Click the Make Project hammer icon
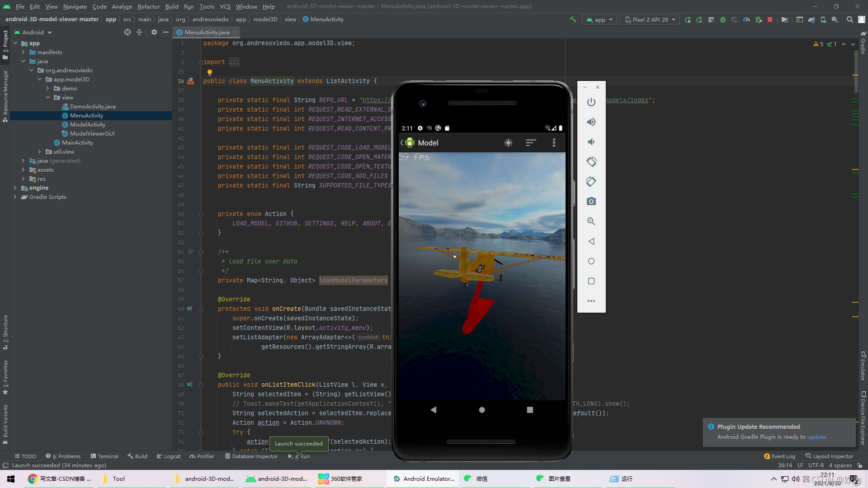The width and height of the screenshot is (868, 488). tap(573, 19)
